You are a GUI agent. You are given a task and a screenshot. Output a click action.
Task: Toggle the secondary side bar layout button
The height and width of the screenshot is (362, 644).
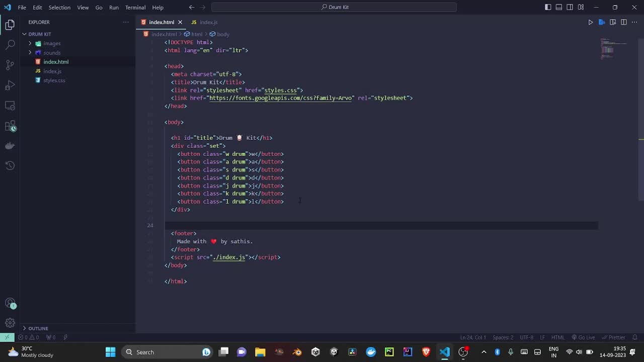click(570, 8)
